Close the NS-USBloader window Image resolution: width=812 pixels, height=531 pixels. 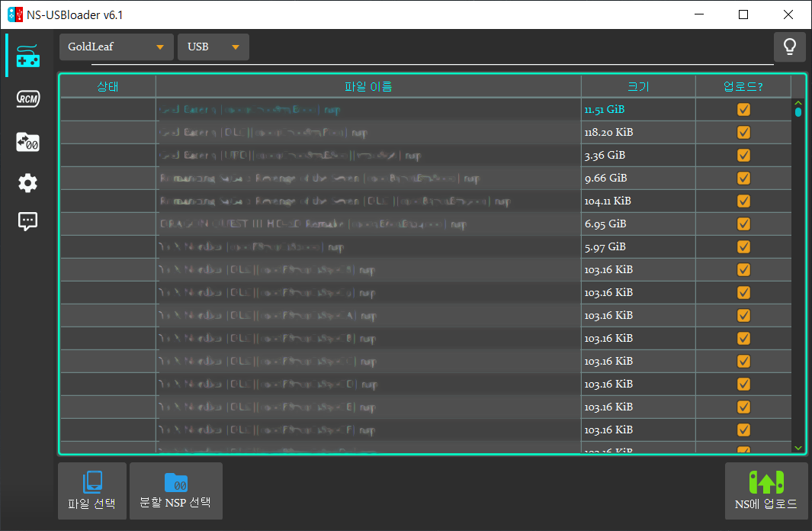point(788,14)
